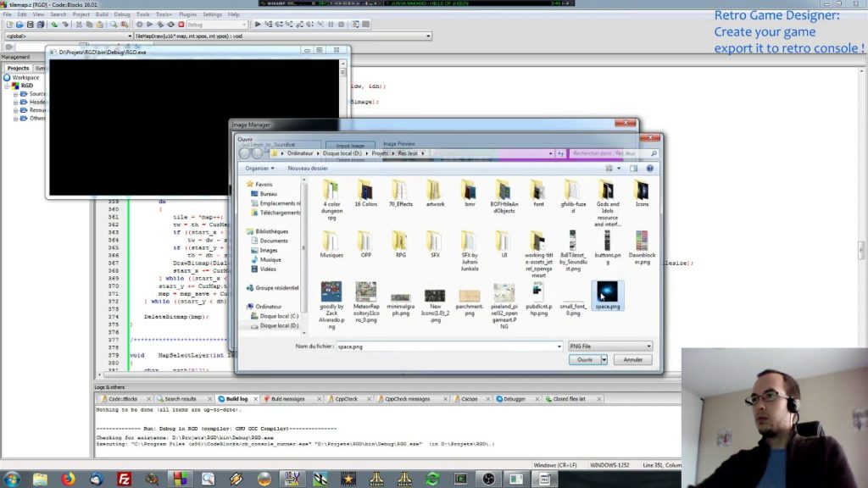The height and width of the screenshot is (488, 868).
Task: Open the Debug menu
Action: pyautogui.click(x=122, y=14)
